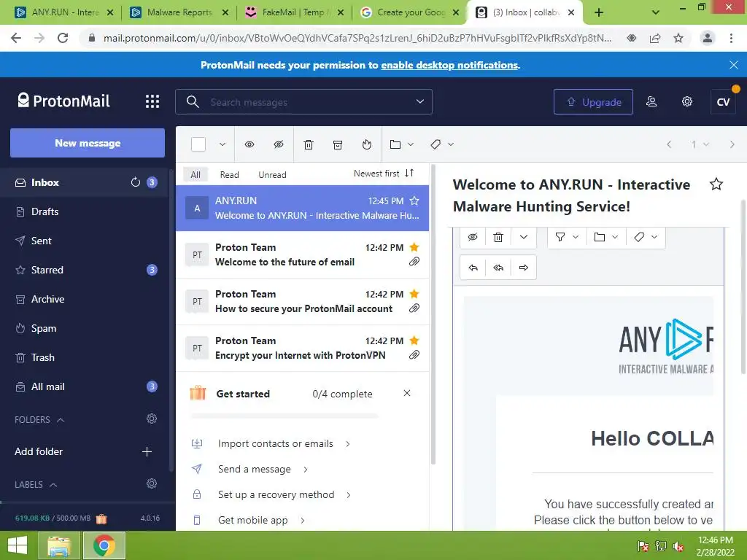The image size is (747, 560).
Task: Switch to the Read filter tab
Action: point(229,175)
